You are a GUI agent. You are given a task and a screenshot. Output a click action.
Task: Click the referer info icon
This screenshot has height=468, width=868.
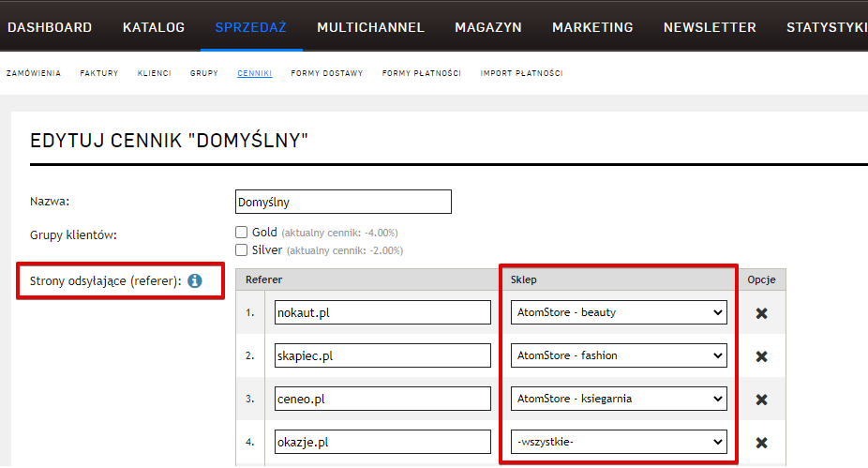(x=195, y=280)
